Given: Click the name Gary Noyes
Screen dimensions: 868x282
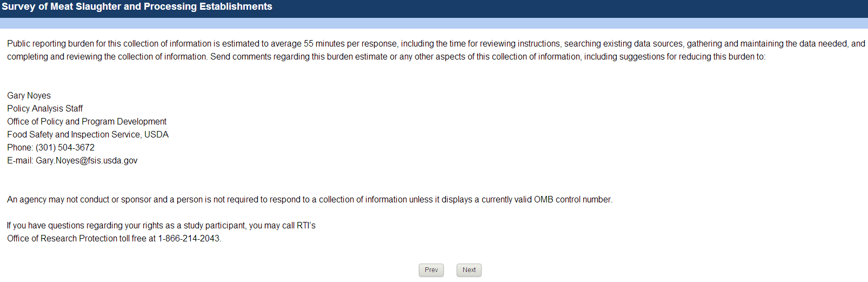Looking at the screenshot, I should point(29,96).
